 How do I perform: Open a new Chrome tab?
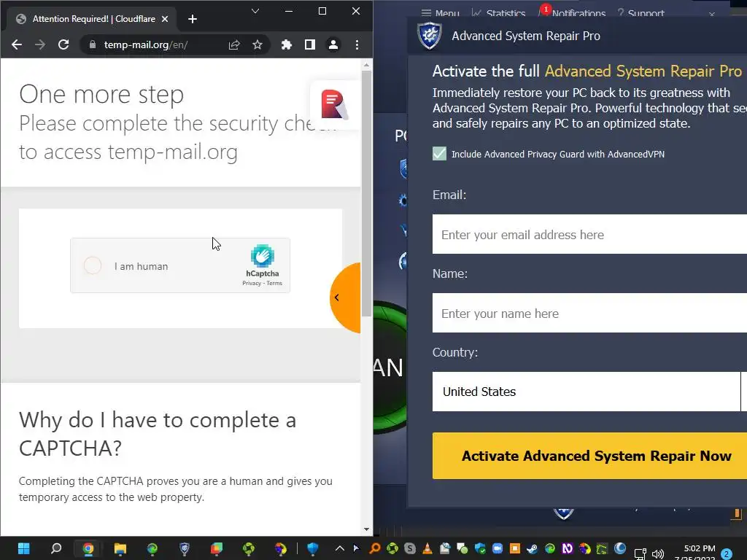click(x=193, y=19)
